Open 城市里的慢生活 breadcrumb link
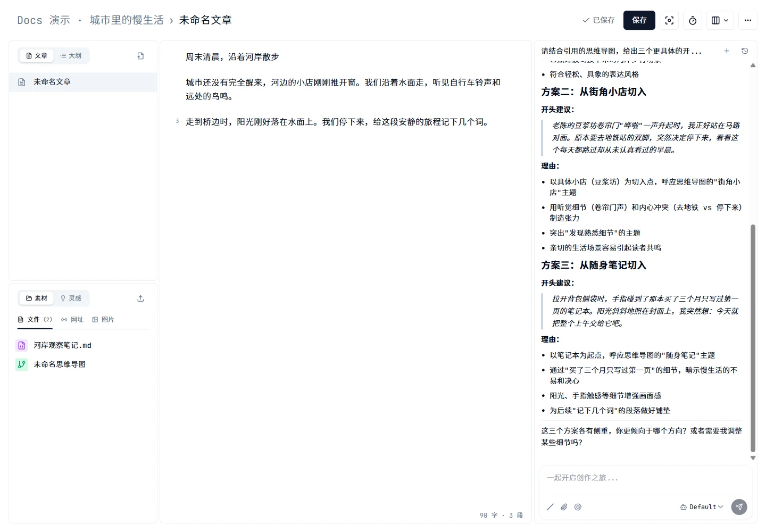 point(127,20)
